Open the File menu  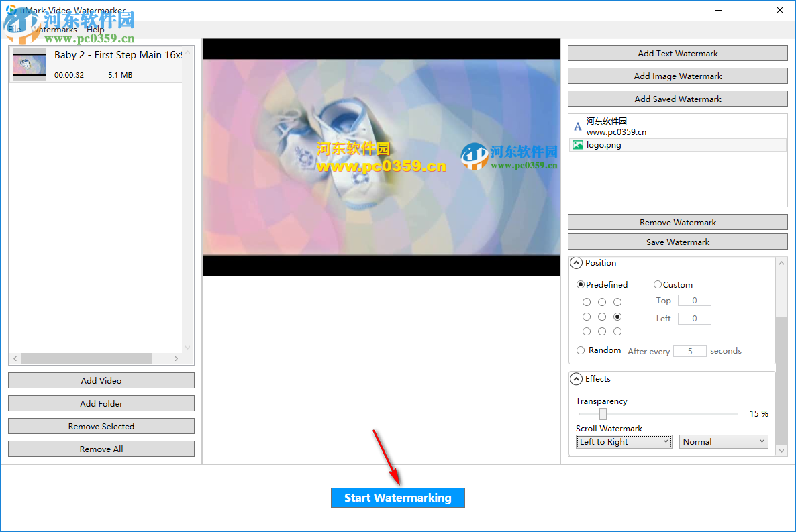point(13,29)
